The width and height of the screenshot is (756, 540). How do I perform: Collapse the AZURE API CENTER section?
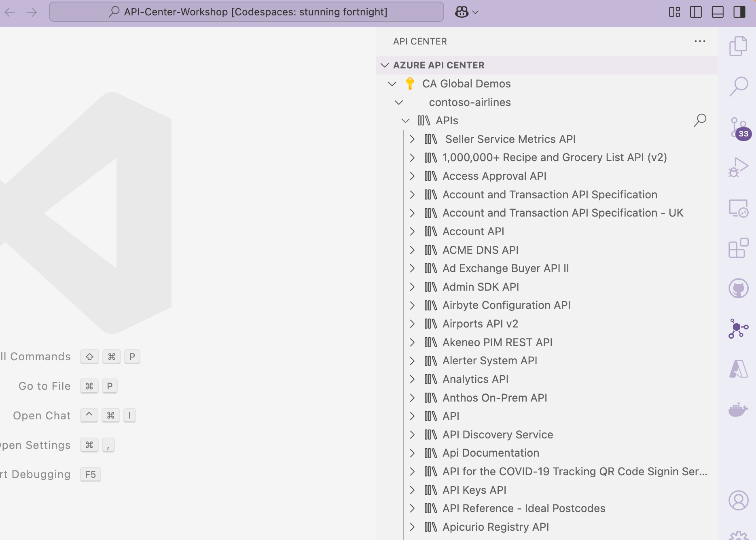click(x=385, y=65)
